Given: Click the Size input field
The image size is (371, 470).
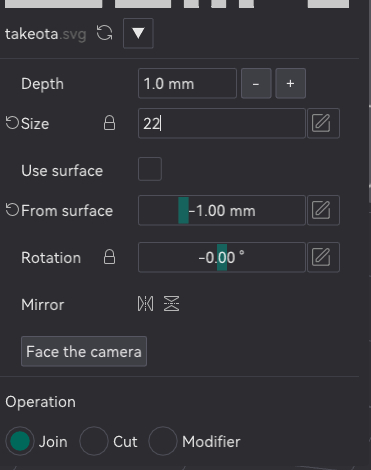Looking at the screenshot, I should point(222,123).
